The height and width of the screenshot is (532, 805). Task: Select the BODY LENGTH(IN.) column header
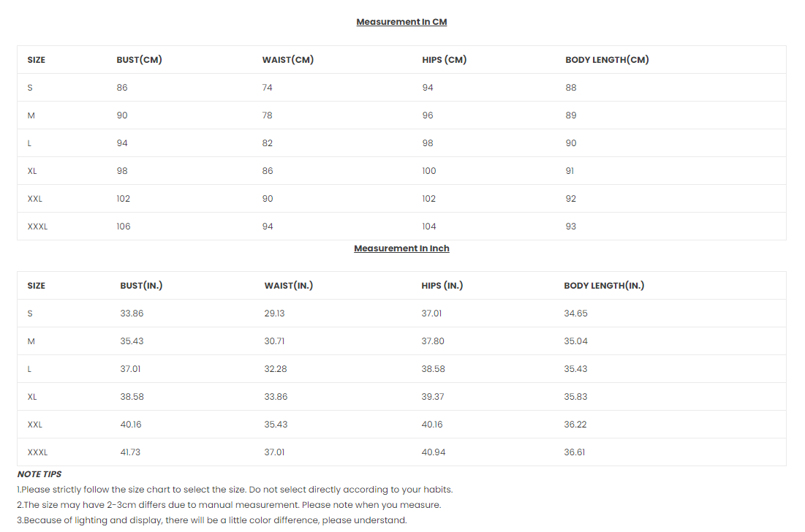tap(604, 286)
